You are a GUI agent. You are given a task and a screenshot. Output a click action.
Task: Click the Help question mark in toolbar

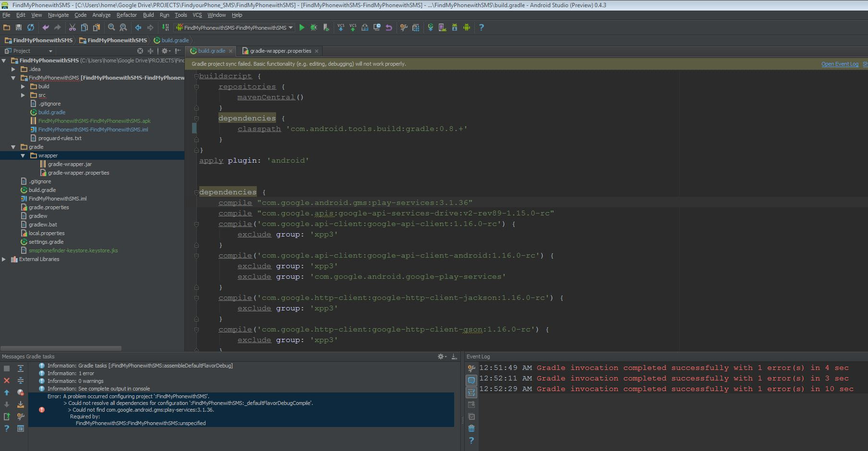pos(482,27)
